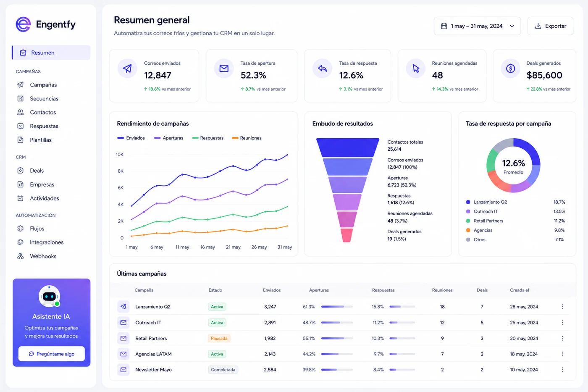Viewport: 588px width, 392px height.
Task: Click the Correos enviados paper plane icon
Action: click(x=127, y=68)
